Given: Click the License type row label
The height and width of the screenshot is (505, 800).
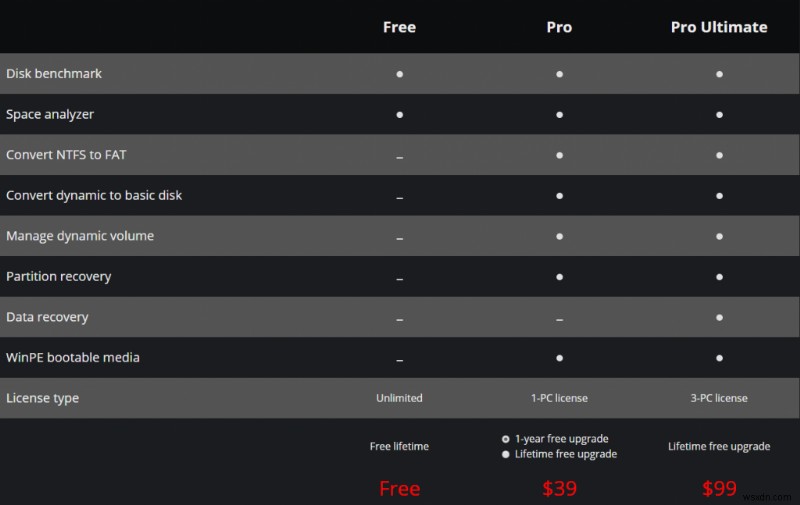Looking at the screenshot, I should [x=42, y=398].
